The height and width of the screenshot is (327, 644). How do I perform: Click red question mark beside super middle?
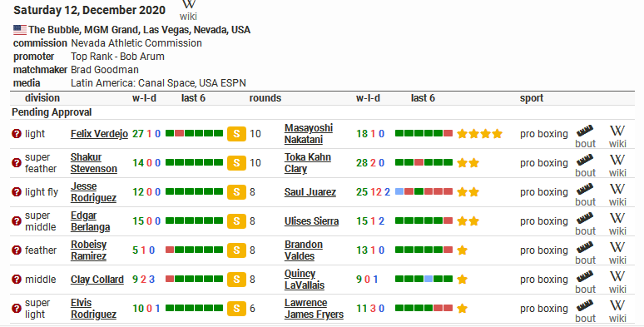tap(17, 221)
